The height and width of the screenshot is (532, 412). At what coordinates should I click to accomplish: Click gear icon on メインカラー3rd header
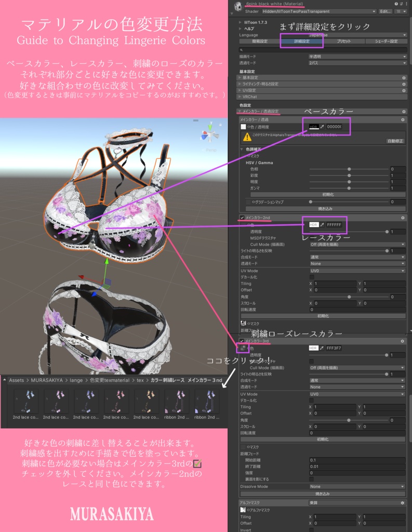pyautogui.click(x=403, y=341)
